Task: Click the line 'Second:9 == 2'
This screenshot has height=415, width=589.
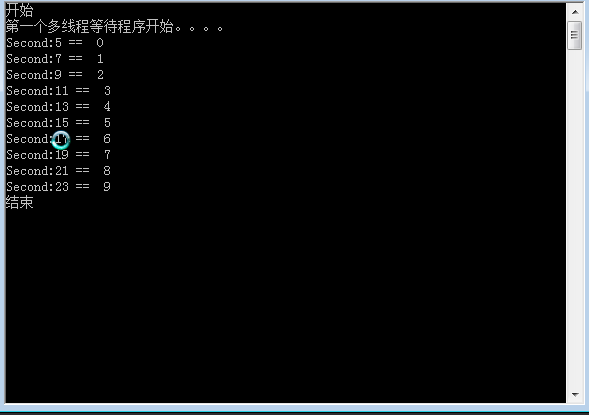Action: pos(55,75)
